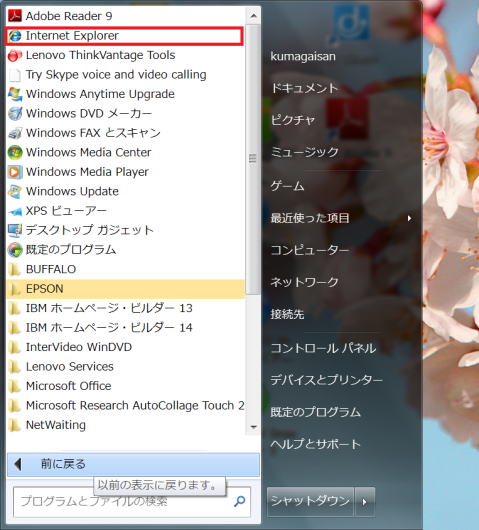This screenshot has height=530, width=479.
Task: Open Lenovo ThinkVantage Tools icon
Action: click(15, 55)
